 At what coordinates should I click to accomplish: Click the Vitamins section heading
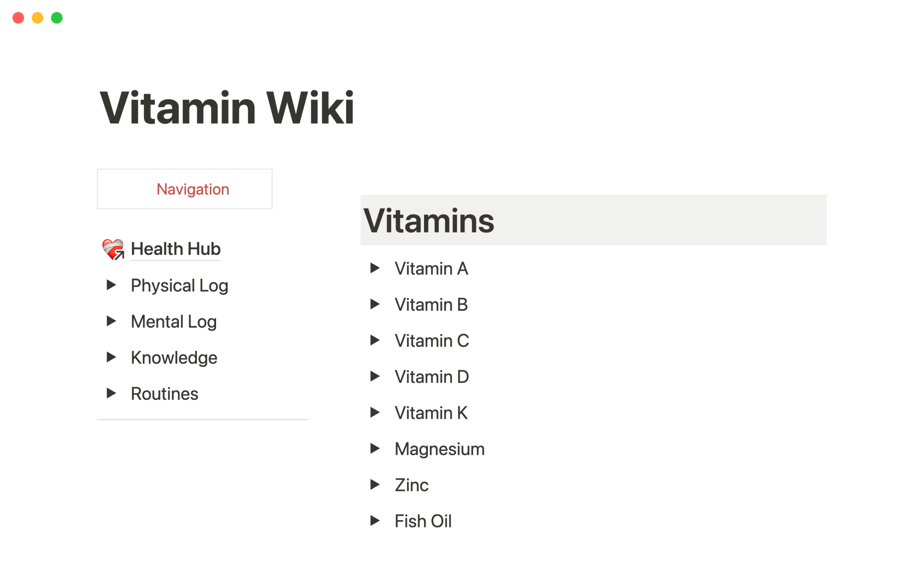pyautogui.click(x=429, y=221)
